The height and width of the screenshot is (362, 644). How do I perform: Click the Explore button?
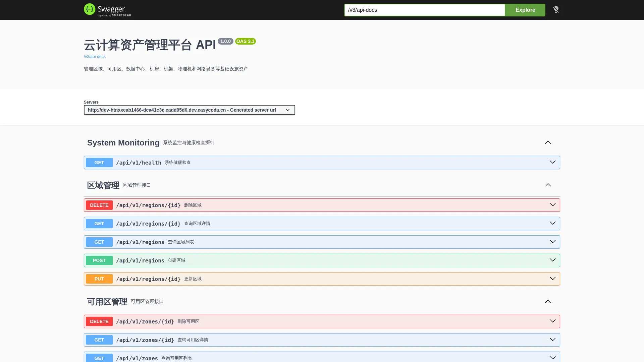pos(525,10)
